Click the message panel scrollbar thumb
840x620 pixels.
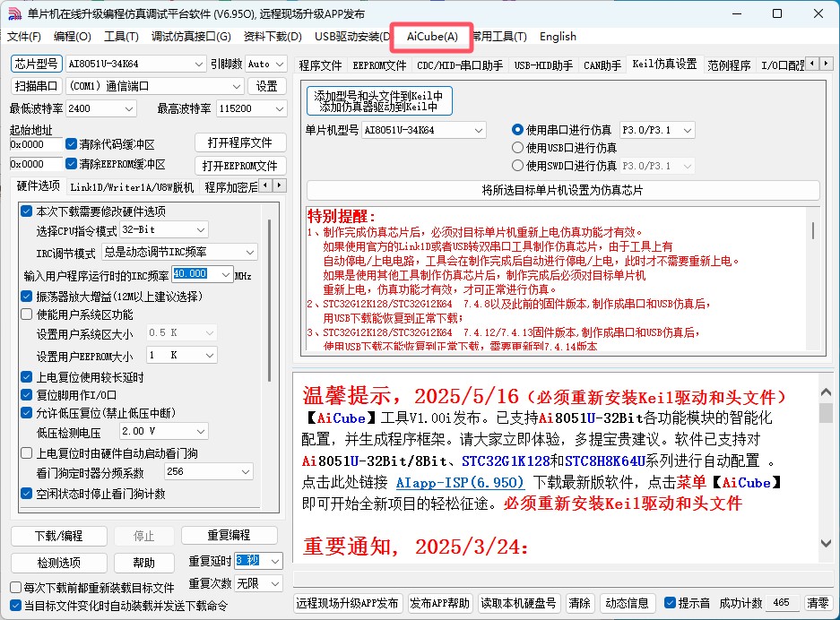click(826, 413)
